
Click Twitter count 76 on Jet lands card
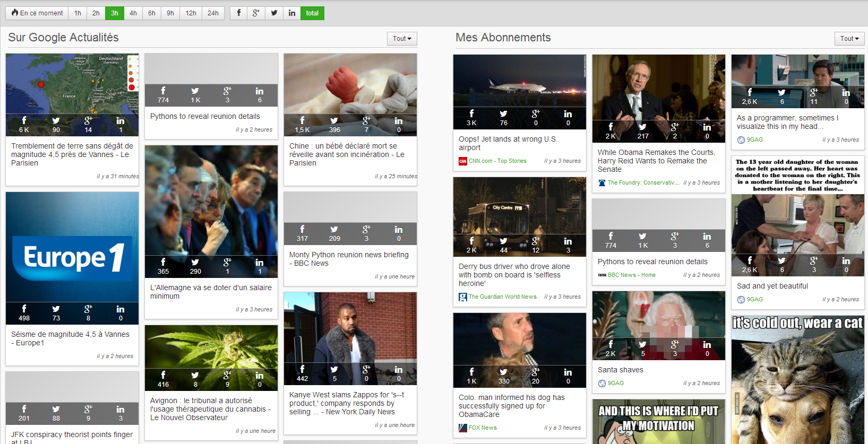point(504,118)
